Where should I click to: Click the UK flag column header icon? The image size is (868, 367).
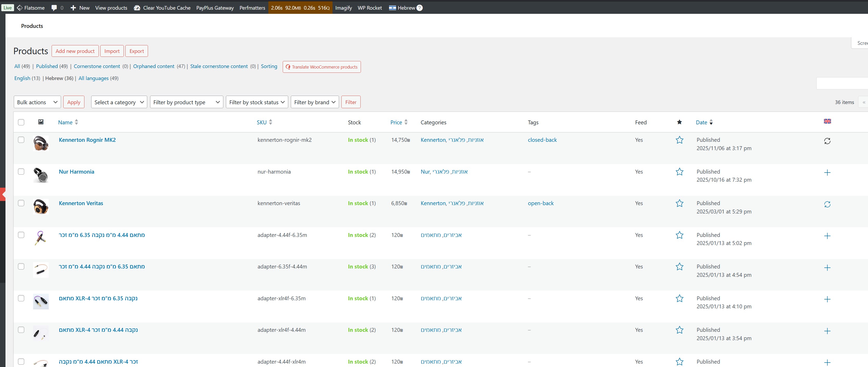827,121
